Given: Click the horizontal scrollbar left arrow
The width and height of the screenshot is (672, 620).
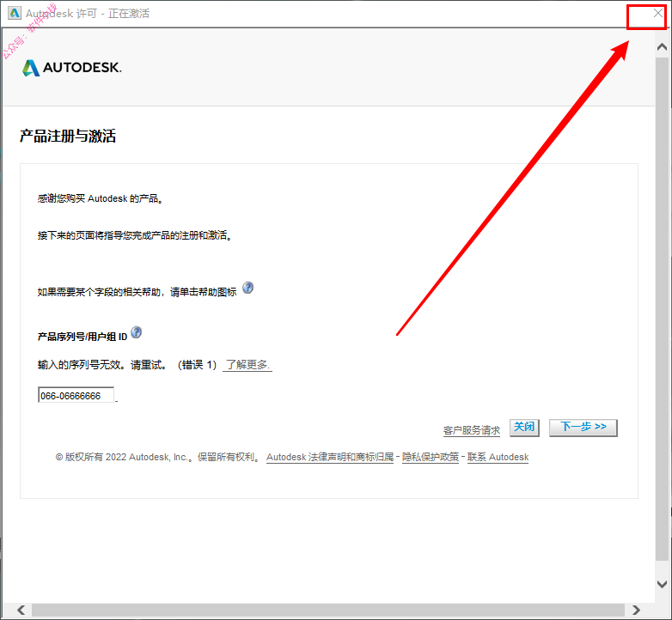Looking at the screenshot, I should (21, 610).
